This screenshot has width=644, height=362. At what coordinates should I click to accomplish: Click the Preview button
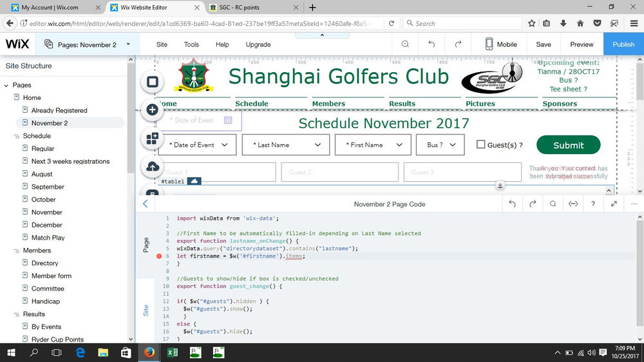tap(582, 44)
